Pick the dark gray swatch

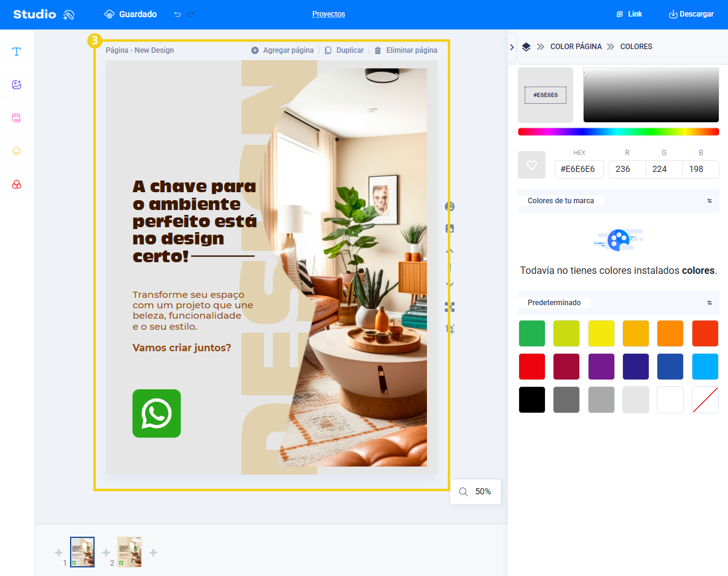pyautogui.click(x=566, y=400)
